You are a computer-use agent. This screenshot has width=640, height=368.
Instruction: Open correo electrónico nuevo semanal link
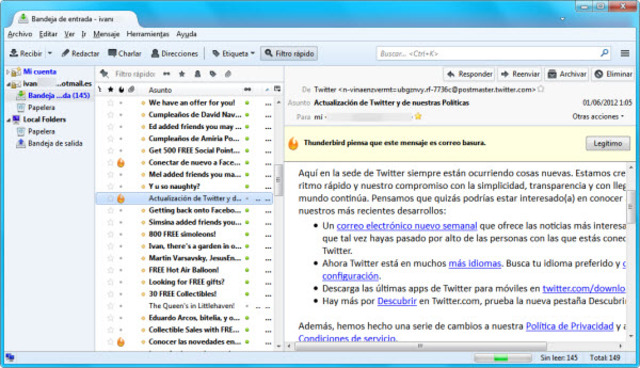click(407, 226)
